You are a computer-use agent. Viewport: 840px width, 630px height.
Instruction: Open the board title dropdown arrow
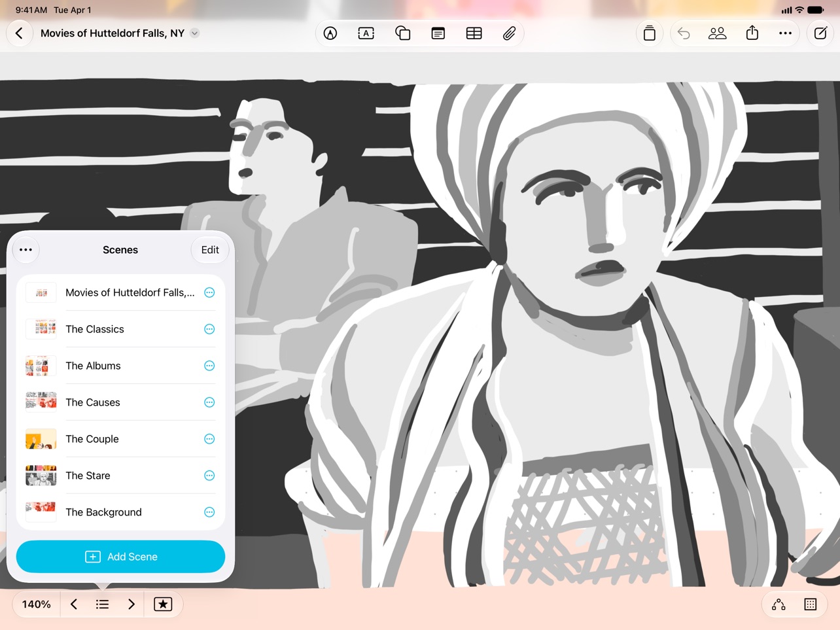click(195, 33)
